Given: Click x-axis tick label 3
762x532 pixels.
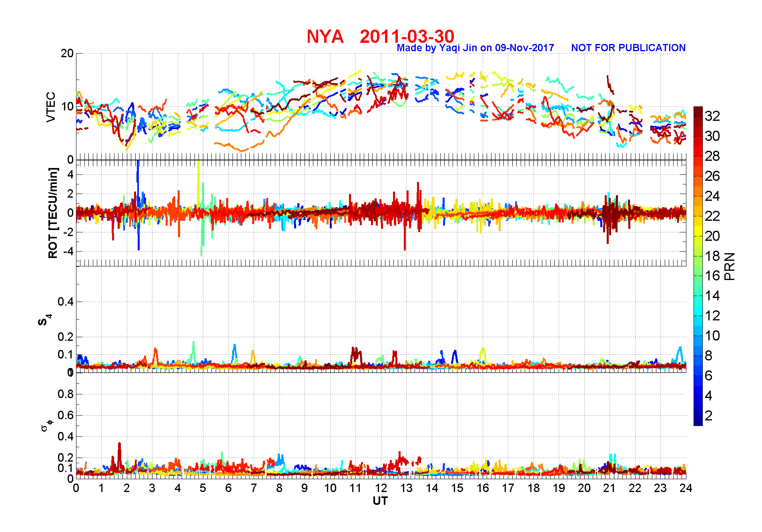Looking at the screenshot, I should tap(152, 488).
